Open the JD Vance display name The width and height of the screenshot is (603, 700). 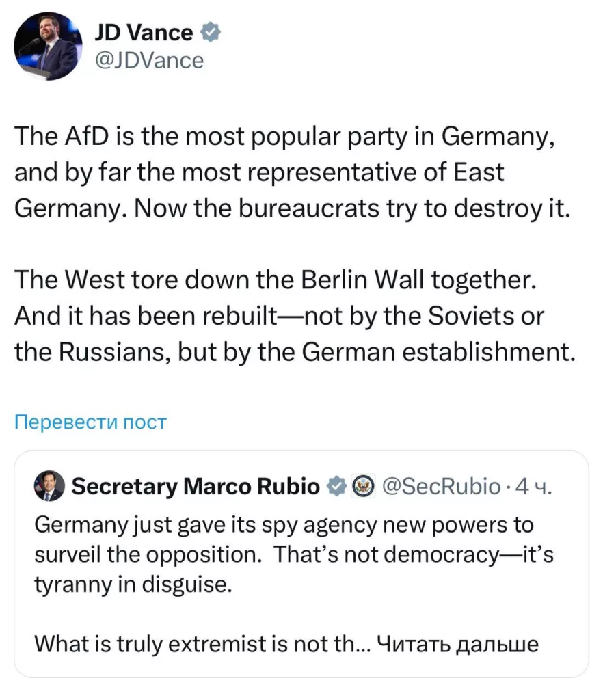click(144, 33)
